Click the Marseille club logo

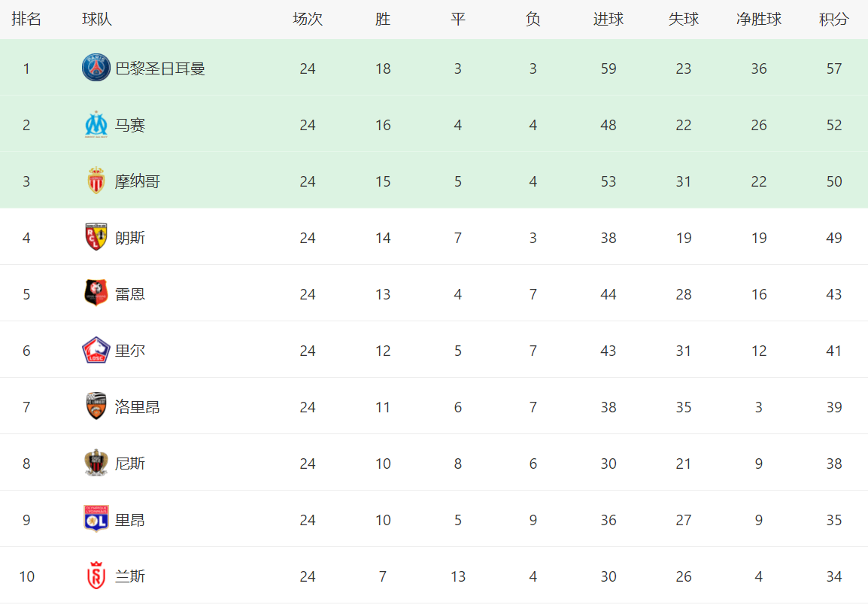[96, 125]
